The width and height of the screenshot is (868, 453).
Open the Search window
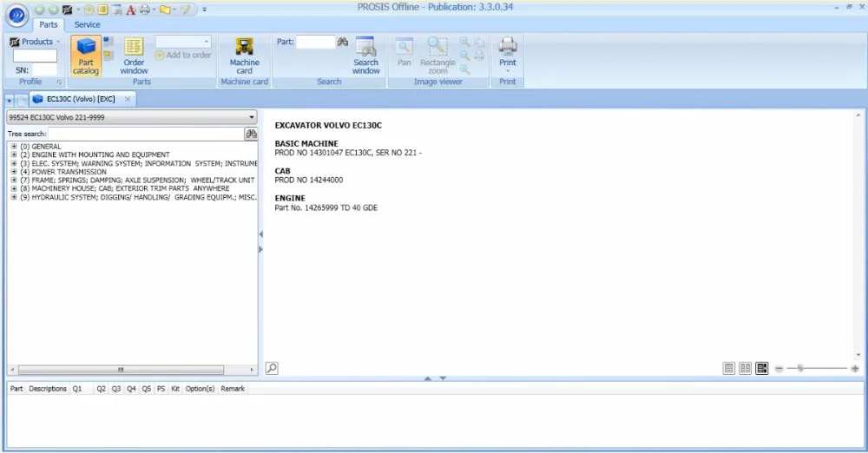(366, 56)
